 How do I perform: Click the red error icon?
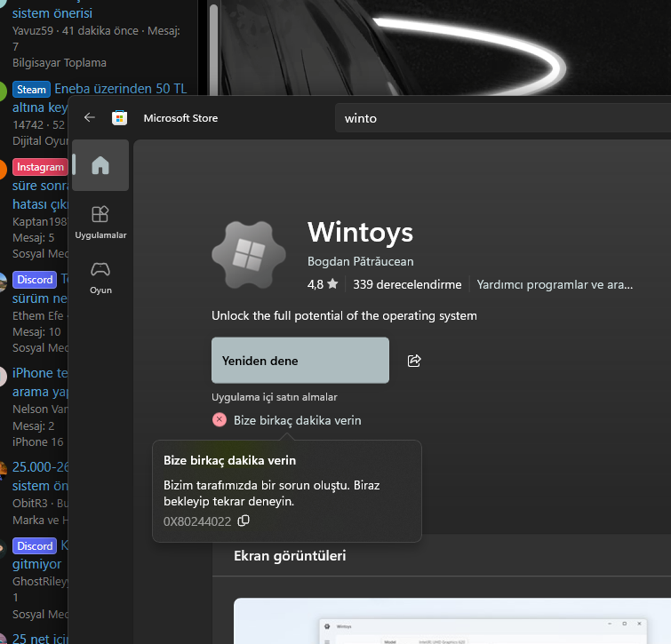point(220,420)
